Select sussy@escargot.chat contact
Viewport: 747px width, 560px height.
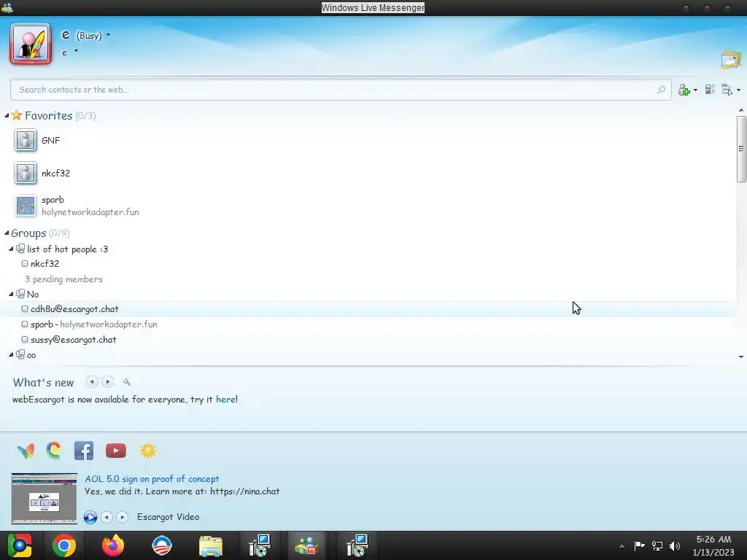tap(73, 340)
